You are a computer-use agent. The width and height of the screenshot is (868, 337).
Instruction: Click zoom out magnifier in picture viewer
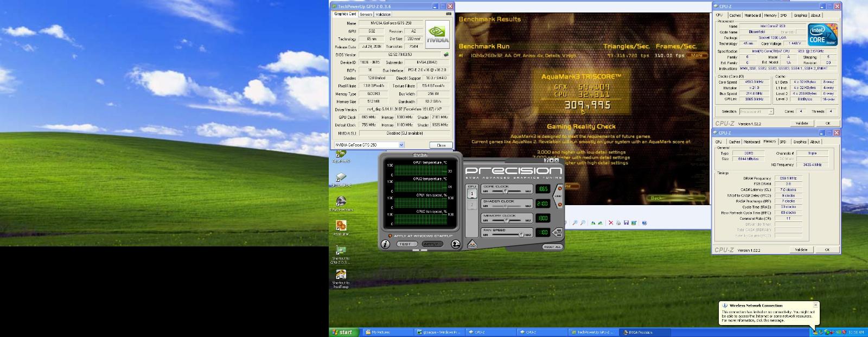[x=583, y=222]
